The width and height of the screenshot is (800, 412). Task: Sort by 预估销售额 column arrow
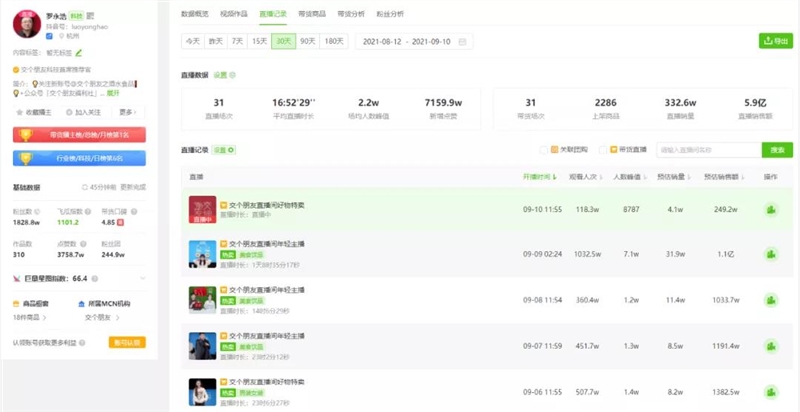click(743, 177)
